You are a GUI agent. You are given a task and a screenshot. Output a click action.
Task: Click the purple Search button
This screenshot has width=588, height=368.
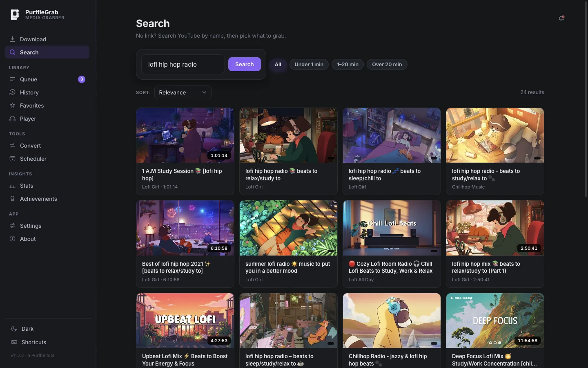click(x=245, y=64)
